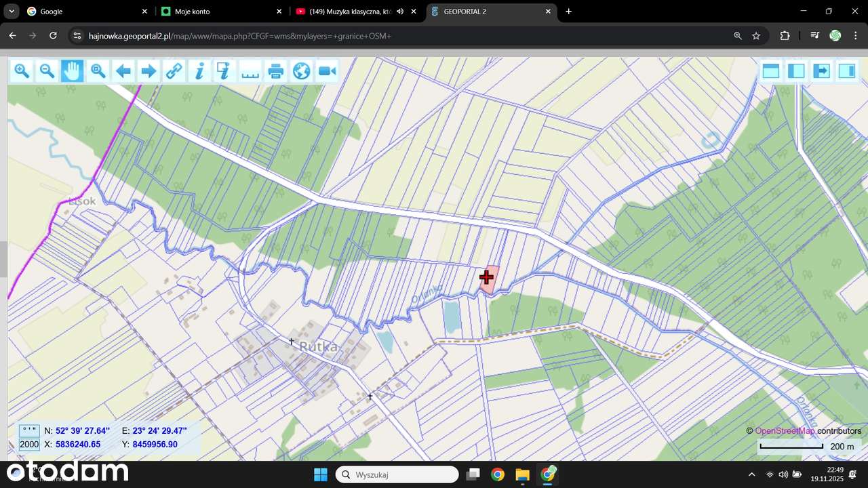The height and width of the screenshot is (488, 868).
Task: Click the Wyszukaj taskbar search box
Action: 397,474
